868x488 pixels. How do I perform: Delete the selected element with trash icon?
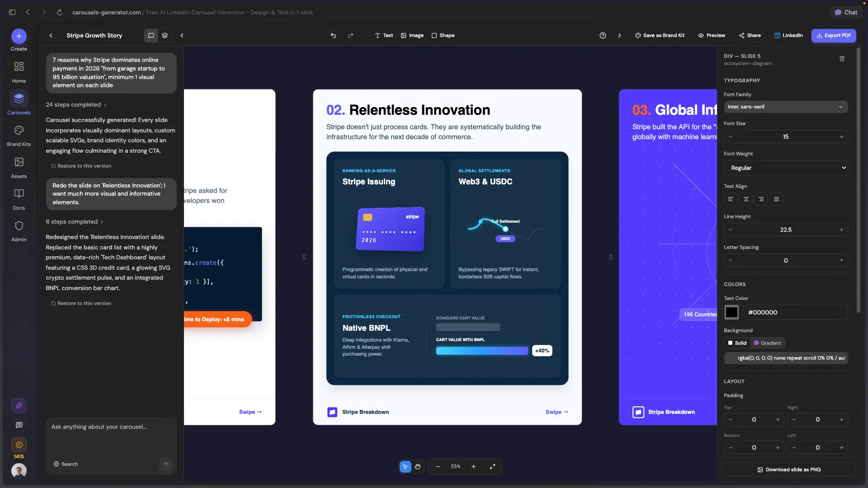coord(842,59)
